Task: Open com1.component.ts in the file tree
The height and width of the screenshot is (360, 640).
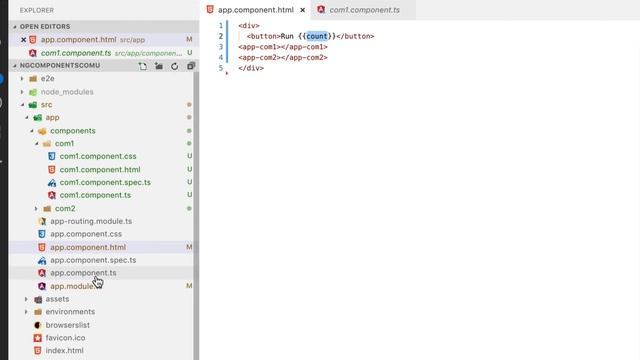Action: [95, 195]
